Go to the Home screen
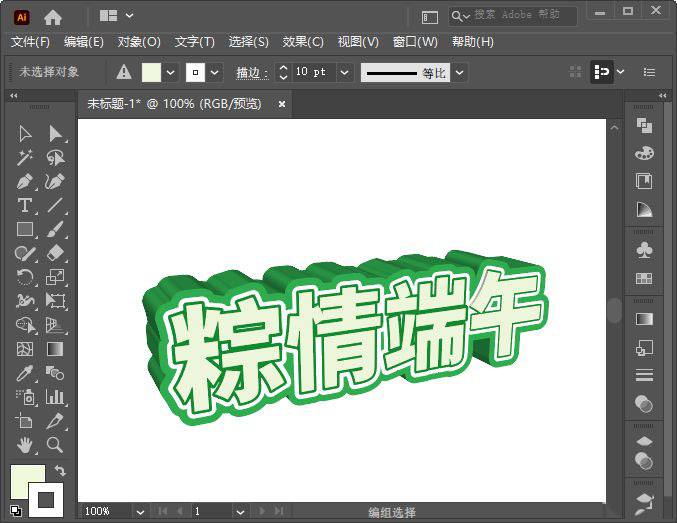This screenshot has height=523, width=677. (x=53, y=17)
